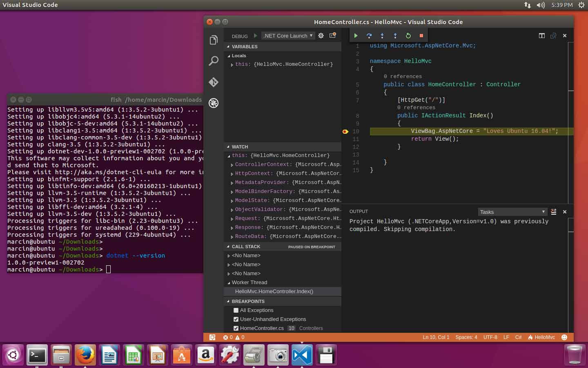Open system settings wrench icon in dock
This screenshot has width=588, height=368.
click(x=229, y=355)
